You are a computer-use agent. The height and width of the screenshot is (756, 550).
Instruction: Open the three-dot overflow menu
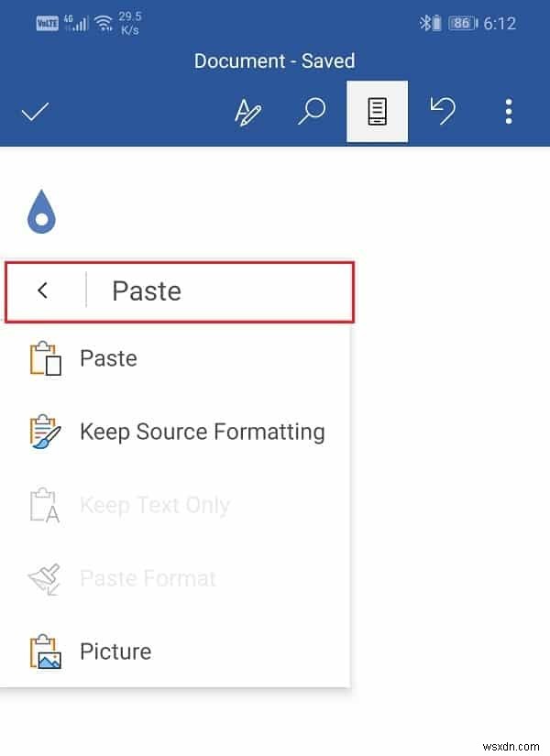509,112
